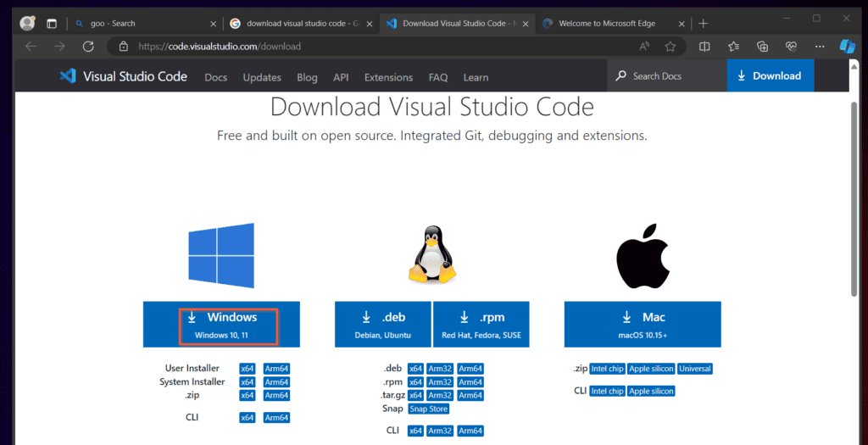
Task: Click the Edge profile avatar icon
Action: click(27, 23)
